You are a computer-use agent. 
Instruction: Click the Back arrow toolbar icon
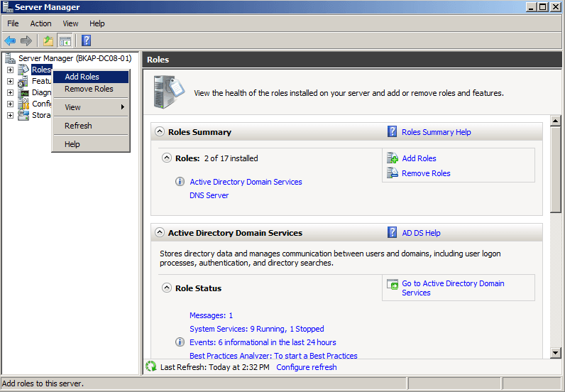click(x=10, y=40)
